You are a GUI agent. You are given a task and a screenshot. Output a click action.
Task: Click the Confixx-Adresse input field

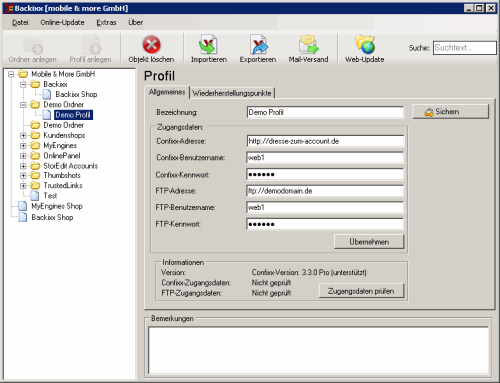(325, 141)
